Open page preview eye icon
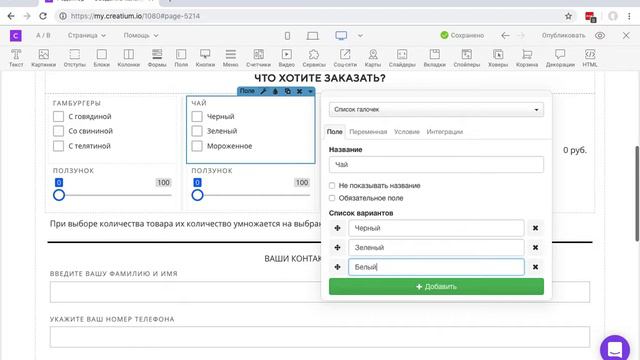640x360 pixels. tap(600, 36)
